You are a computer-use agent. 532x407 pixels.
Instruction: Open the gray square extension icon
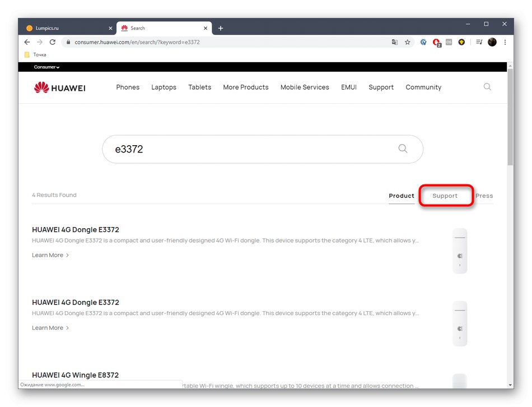(x=449, y=42)
